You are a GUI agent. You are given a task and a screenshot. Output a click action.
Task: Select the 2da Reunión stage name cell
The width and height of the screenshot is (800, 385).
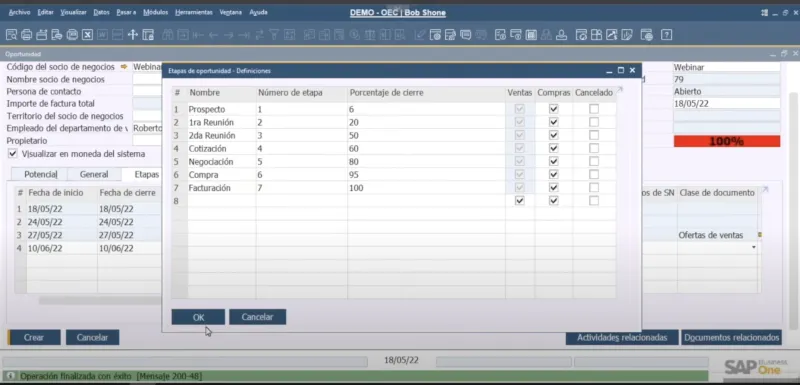click(221, 136)
